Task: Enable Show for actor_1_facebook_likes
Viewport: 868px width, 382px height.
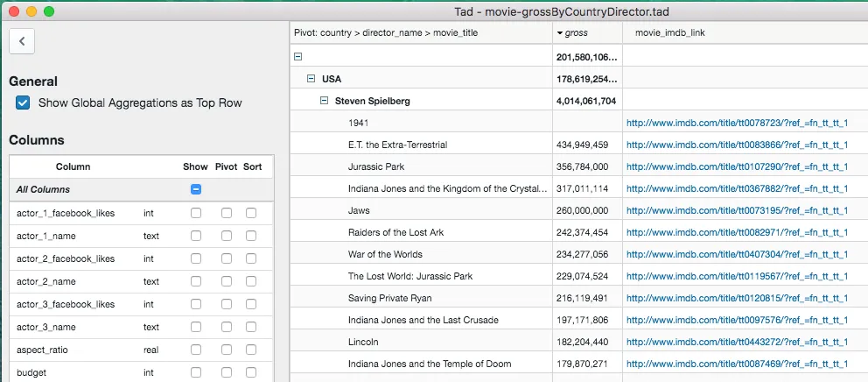Action: tap(196, 213)
